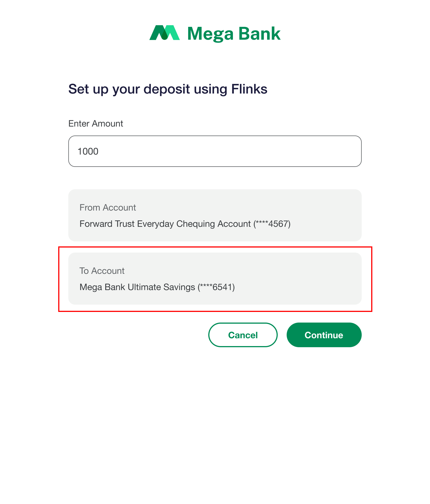Viewport: 430px width, 504px height.
Task: Click the Enter Amount label
Action: click(96, 123)
